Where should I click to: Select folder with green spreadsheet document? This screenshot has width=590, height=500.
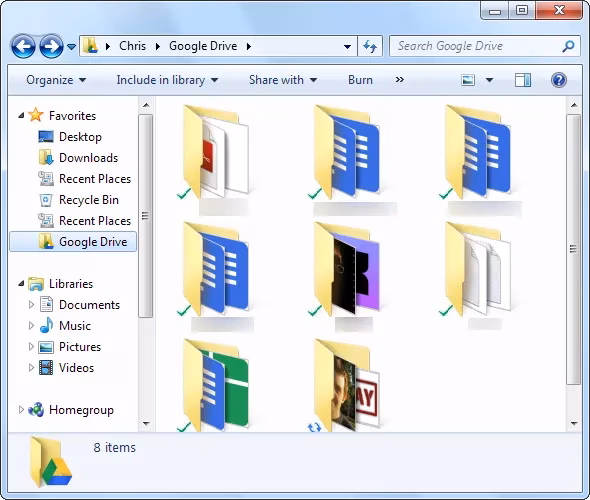213,386
